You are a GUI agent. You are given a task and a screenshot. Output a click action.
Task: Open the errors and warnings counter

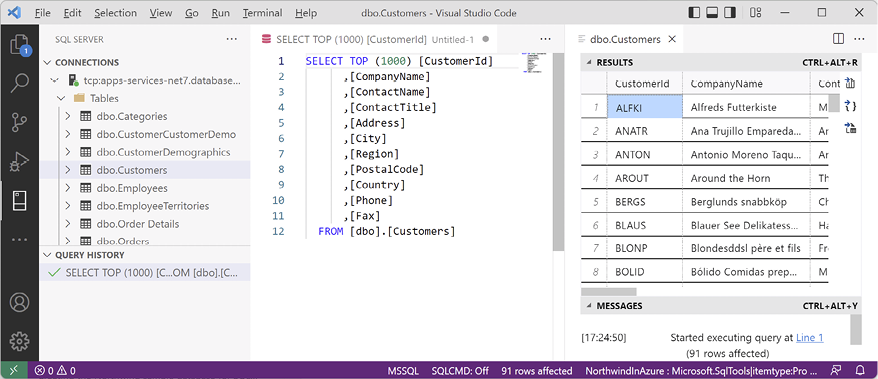coord(55,371)
